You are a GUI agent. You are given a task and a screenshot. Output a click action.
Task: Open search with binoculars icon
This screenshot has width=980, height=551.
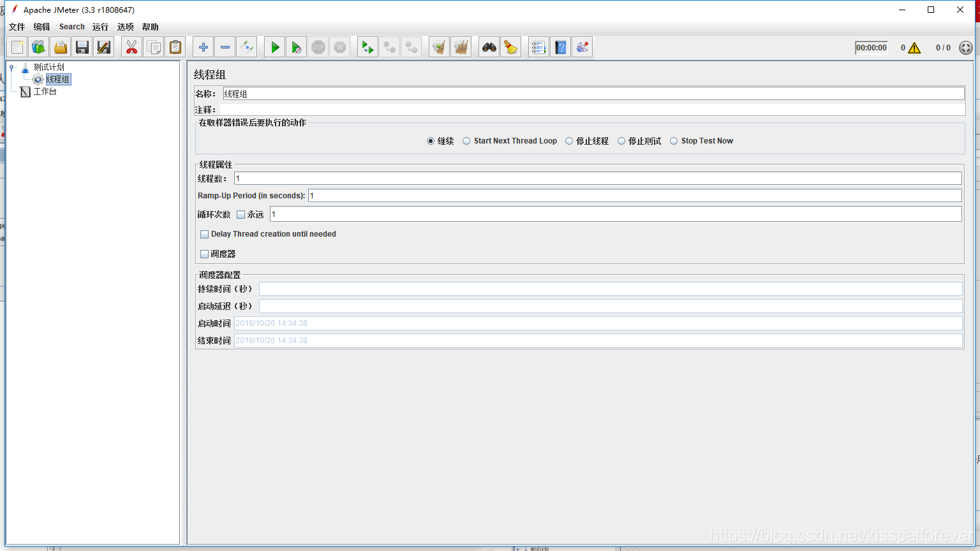pyautogui.click(x=489, y=47)
